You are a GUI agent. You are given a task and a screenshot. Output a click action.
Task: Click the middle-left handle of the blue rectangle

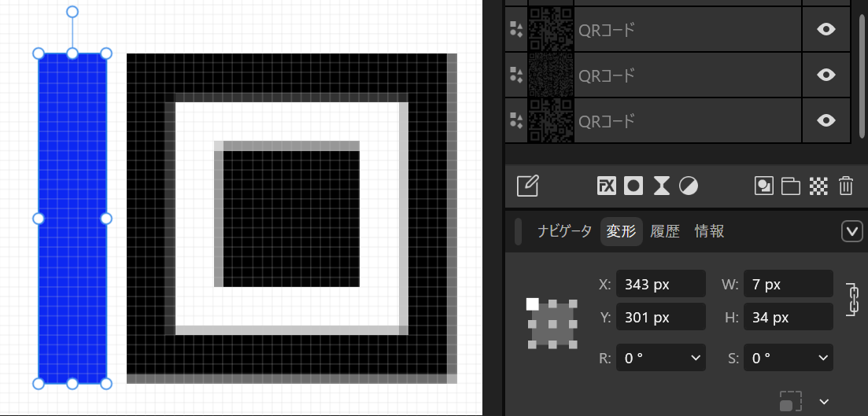(39, 219)
